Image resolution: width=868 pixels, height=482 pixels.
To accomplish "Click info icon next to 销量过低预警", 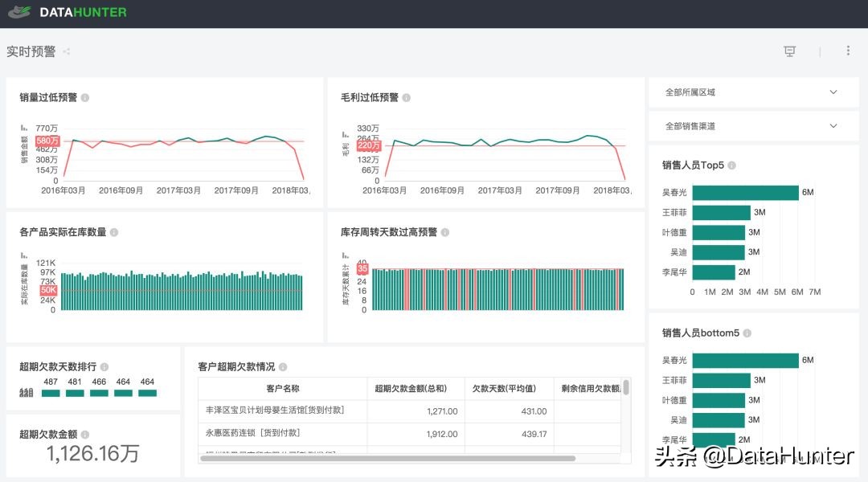I will click(x=85, y=98).
